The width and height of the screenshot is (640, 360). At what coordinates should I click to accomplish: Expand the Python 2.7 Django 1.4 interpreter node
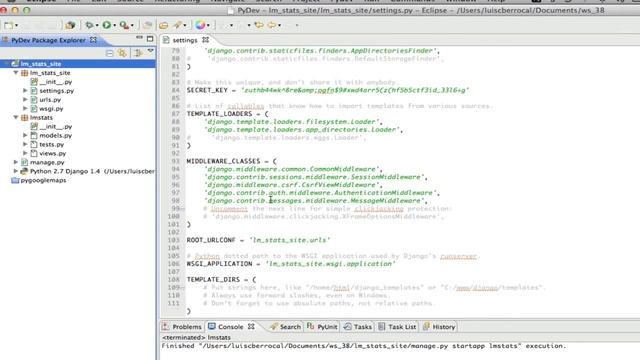16,171
